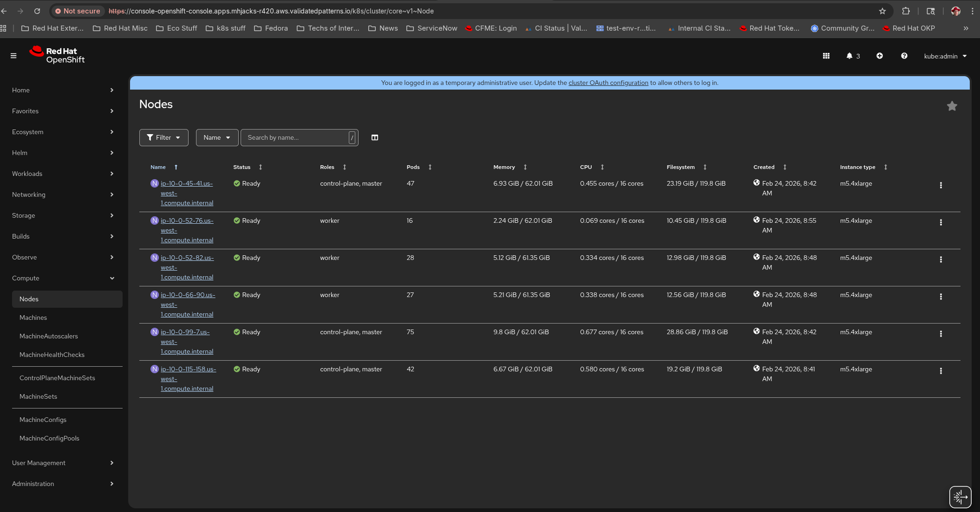Viewport: 980px width, 512px height.
Task: Open the Lightspeed assistant icon in corner
Action: pos(960,497)
